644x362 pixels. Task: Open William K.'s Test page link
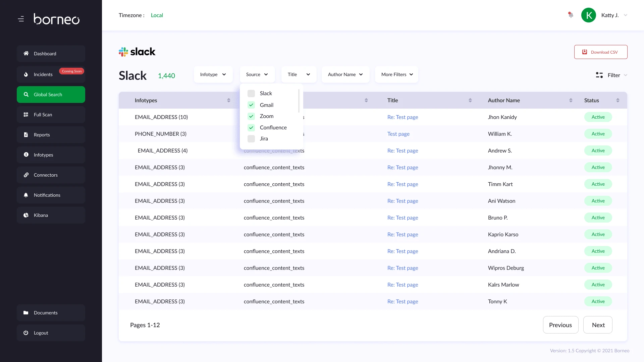click(398, 134)
